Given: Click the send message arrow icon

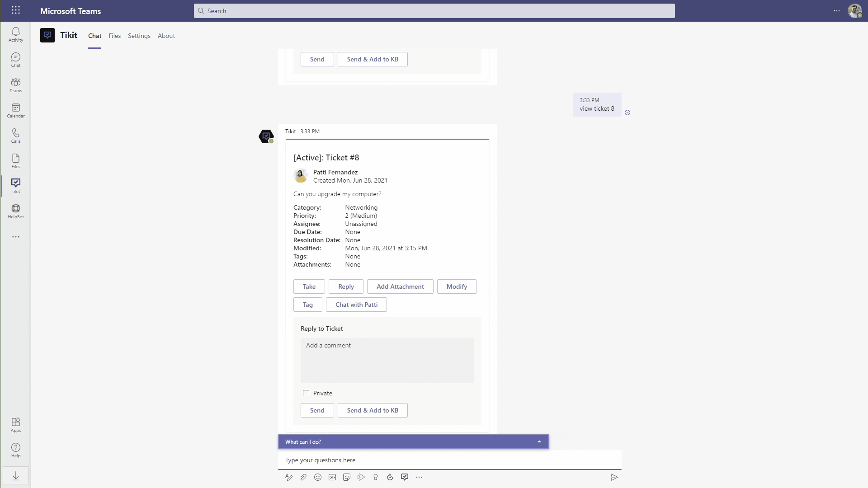Looking at the screenshot, I should click(x=614, y=477).
